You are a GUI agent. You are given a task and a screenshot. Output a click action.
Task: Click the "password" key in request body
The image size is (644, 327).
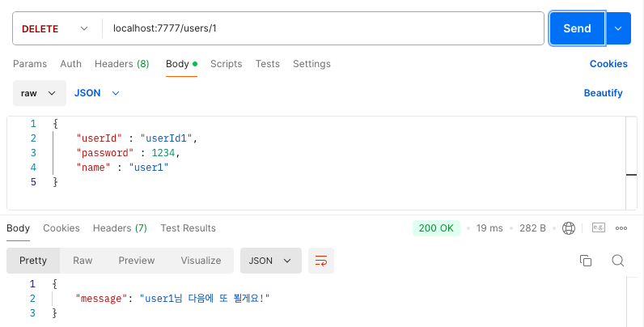pos(105,153)
